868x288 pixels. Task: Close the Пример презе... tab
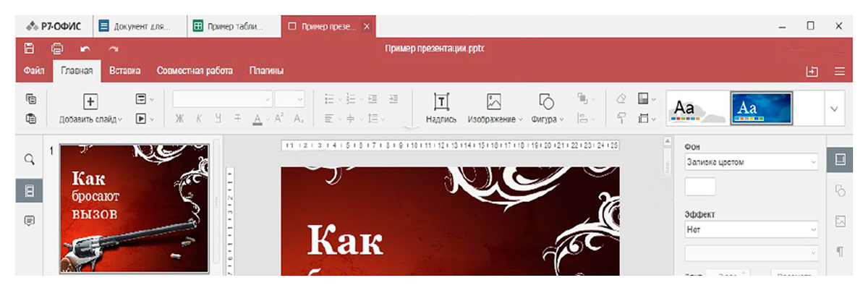pyautogui.click(x=366, y=27)
